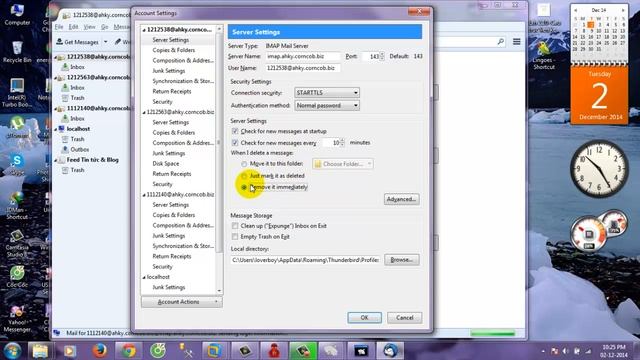Click the minutes interval stepper
Screen dimensions: 640x360
coord(342,142)
